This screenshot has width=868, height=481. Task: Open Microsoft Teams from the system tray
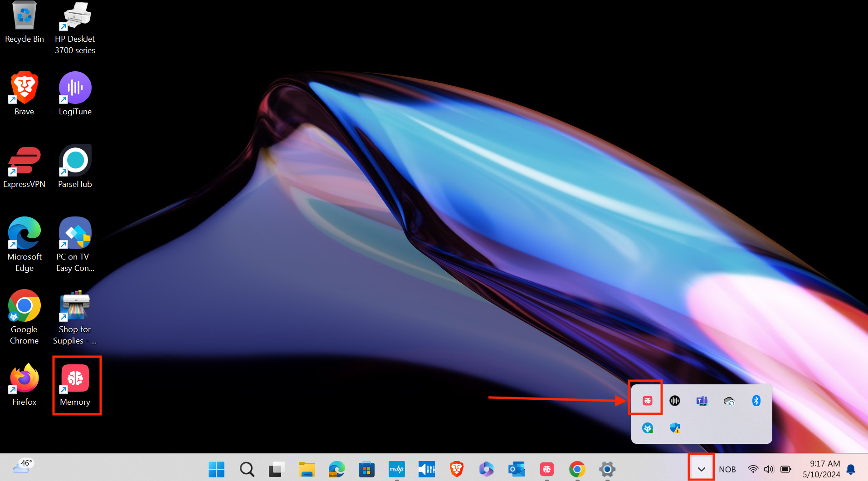tap(701, 401)
